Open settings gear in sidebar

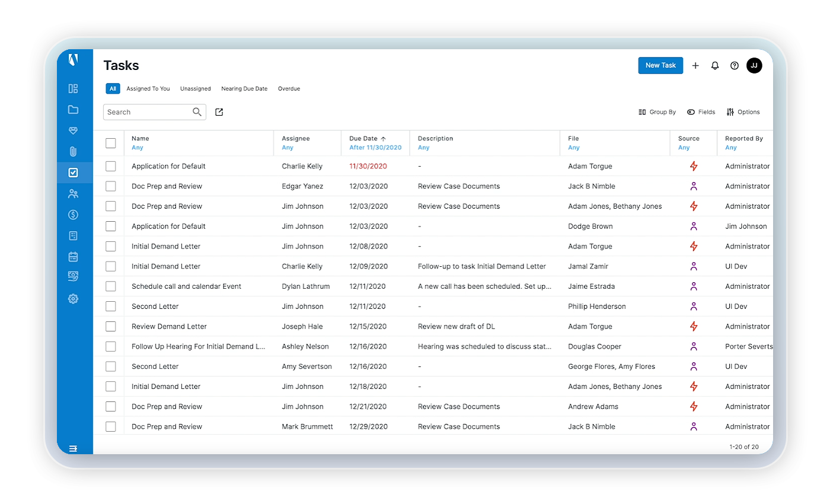tap(73, 299)
